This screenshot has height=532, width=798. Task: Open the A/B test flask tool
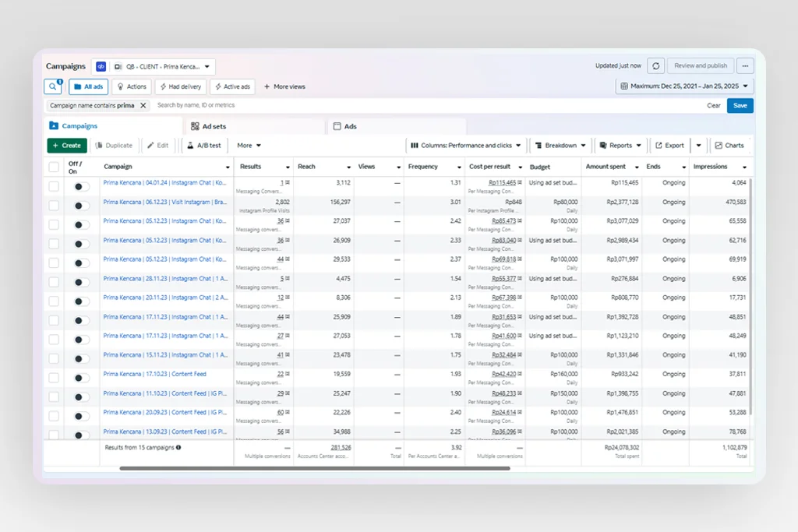click(x=203, y=146)
